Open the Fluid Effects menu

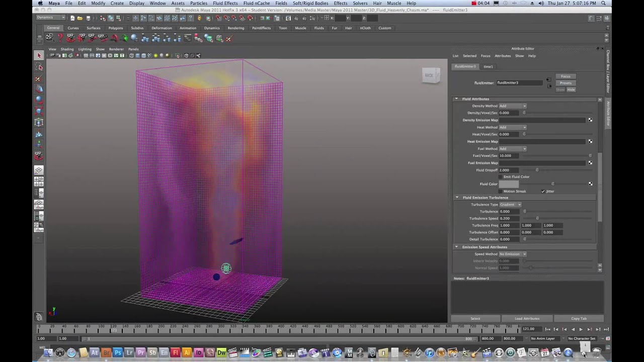point(225,3)
